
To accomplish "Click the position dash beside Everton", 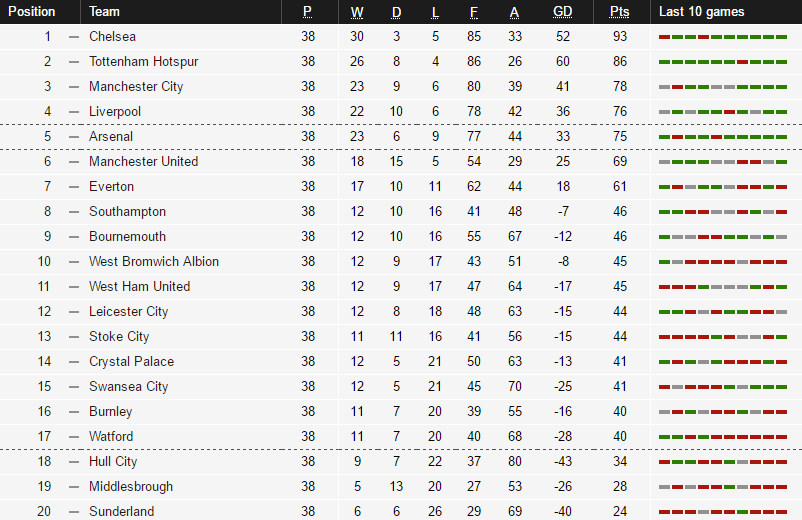I will 74,187.
